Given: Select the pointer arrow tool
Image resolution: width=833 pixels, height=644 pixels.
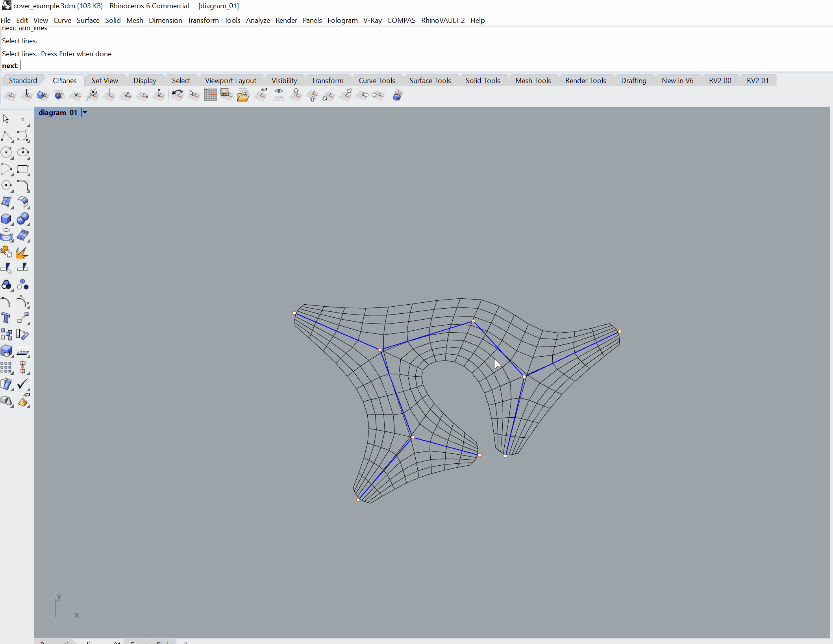Looking at the screenshot, I should [x=6, y=119].
